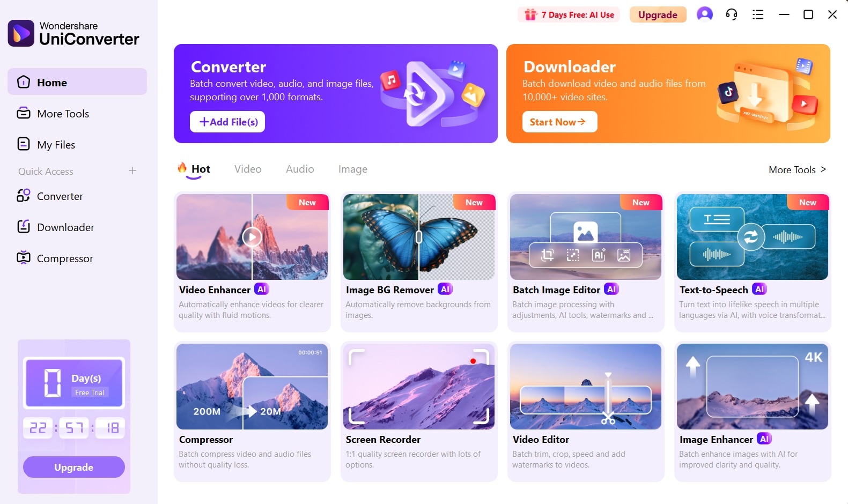Click the plus icon beside Quick Access
Viewport: 848px width, 504px height.
click(x=132, y=171)
